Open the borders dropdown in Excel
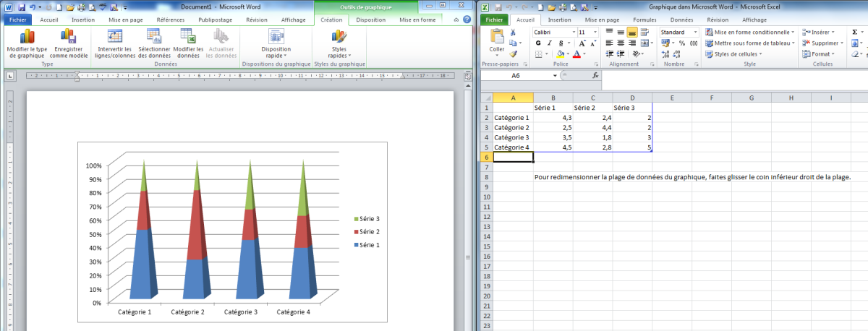868x331 pixels. pos(546,54)
